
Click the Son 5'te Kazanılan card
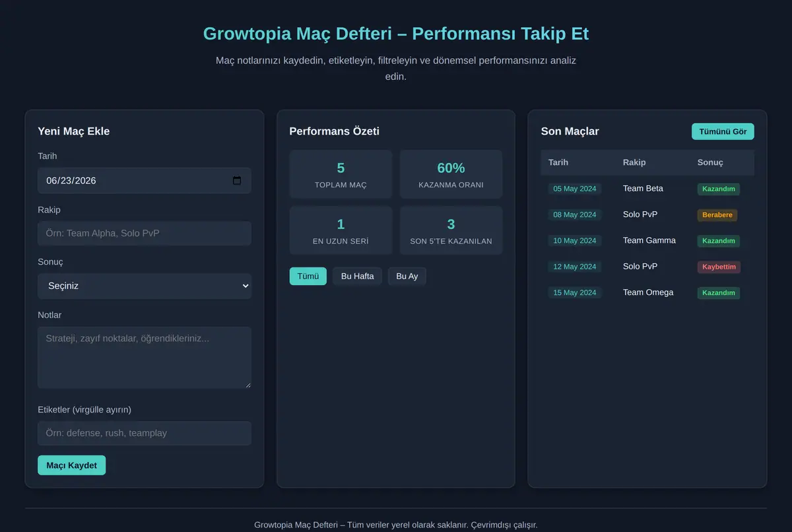pyautogui.click(x=451, y=230)
